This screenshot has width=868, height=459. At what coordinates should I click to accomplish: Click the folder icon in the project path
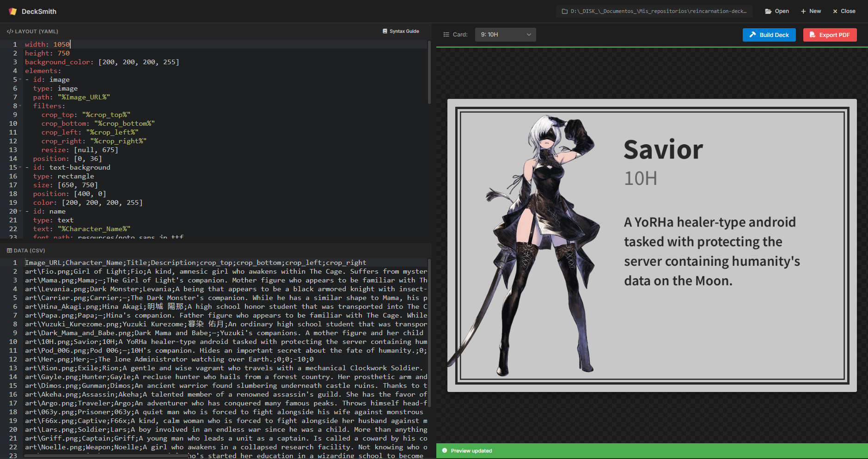pyautogui.click(x=565, y=11)
